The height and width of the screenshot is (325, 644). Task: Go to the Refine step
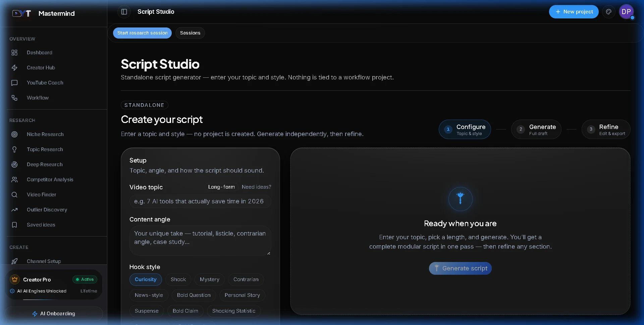606,129
